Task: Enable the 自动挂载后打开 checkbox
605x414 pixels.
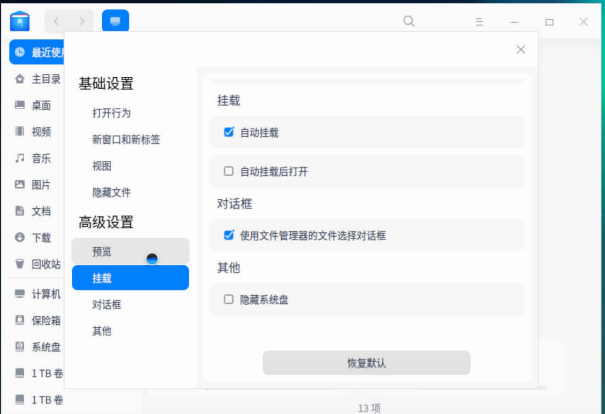Action: pos(229,171)
